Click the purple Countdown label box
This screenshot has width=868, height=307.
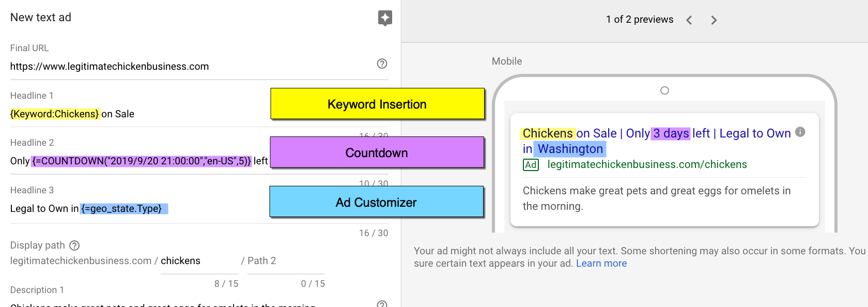click(377, 152)
